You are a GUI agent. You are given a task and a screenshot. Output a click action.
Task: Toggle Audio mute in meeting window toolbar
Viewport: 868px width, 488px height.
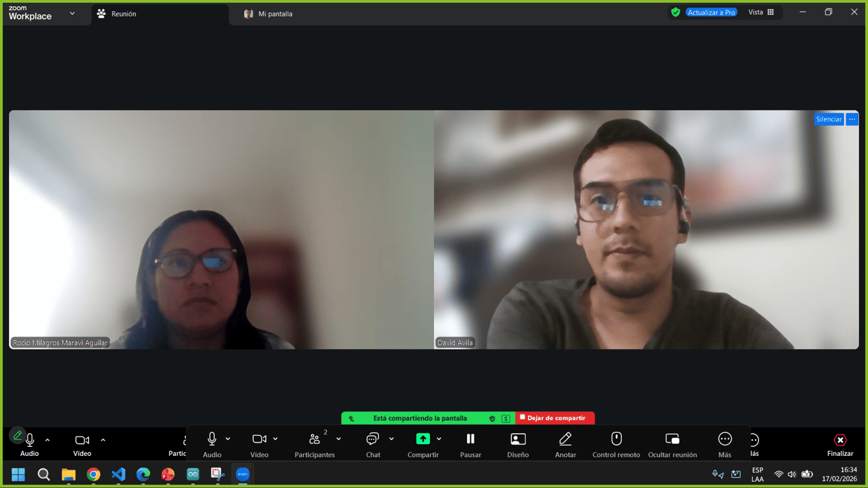[x=29, y=444]
